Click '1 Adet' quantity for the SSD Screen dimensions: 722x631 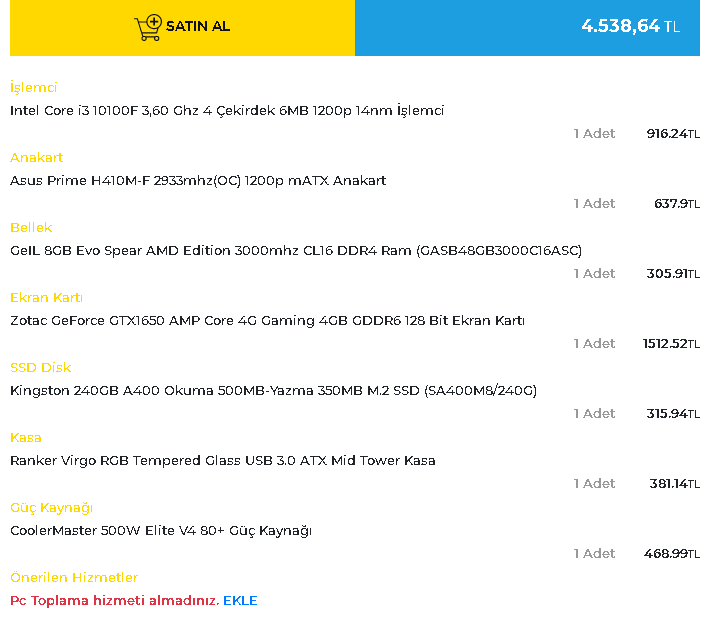(x=594, y=414)
